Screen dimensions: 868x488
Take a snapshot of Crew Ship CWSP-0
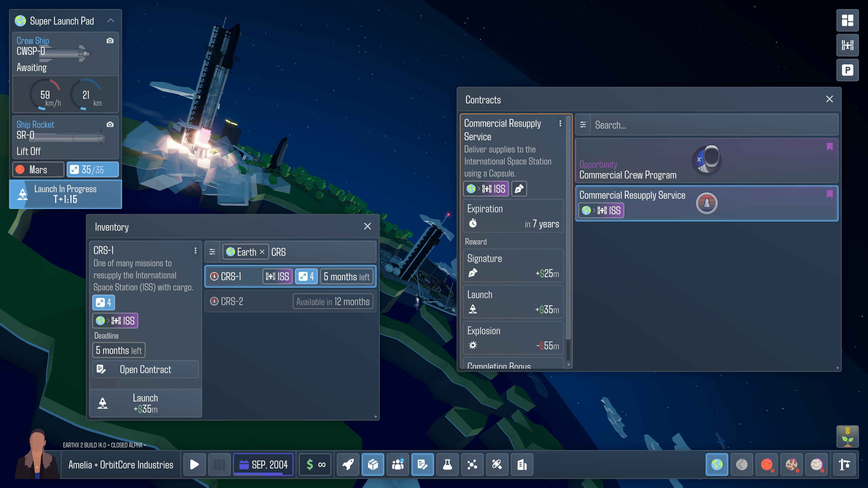(x=111, y=40)
